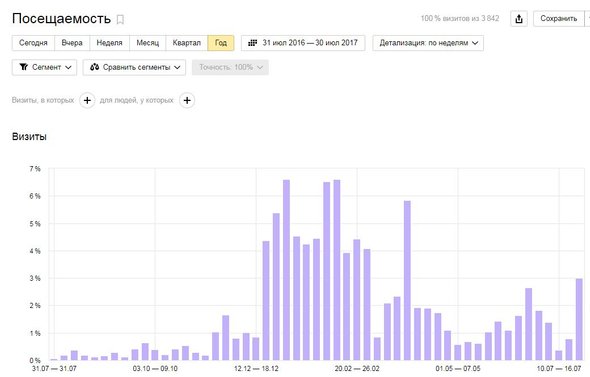Click the bookmark icon next to Посещаемость
The height and width of the screenshot is (377, 590).
[x=120, y=19]
